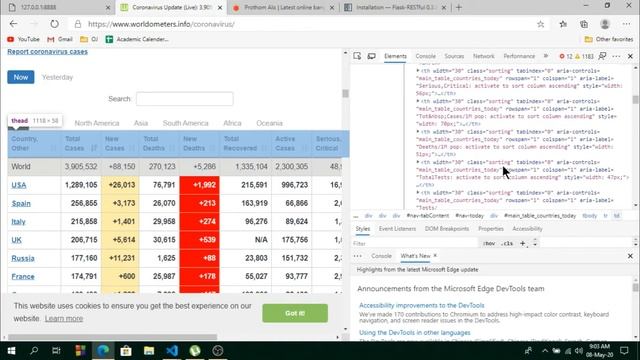Viewport: 640px width, 360px height.
Task: Switch the table to Yesterday
Action: click(x=57, y=77)
